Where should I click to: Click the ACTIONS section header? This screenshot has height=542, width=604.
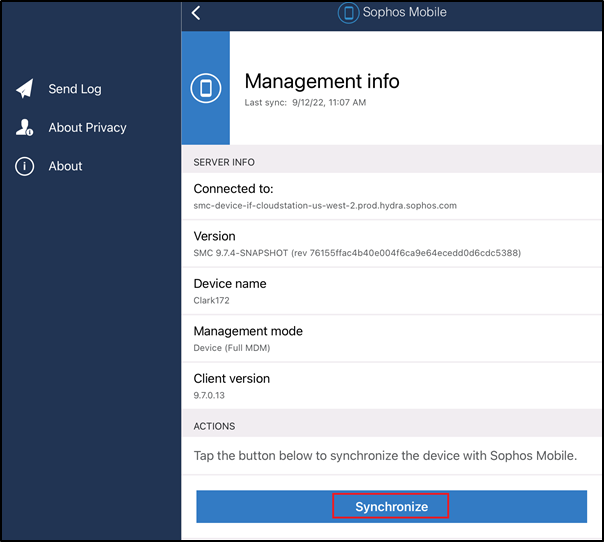coord(214,426)
